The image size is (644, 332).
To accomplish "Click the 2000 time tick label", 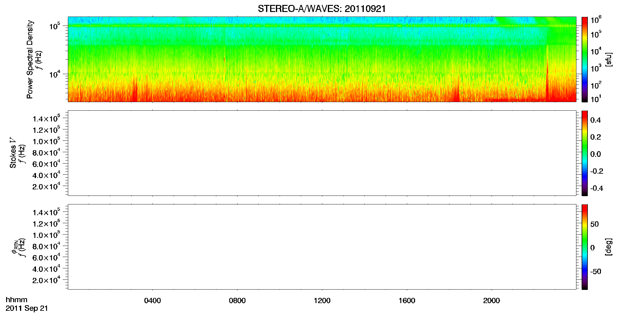I will [x=491, y=301].
